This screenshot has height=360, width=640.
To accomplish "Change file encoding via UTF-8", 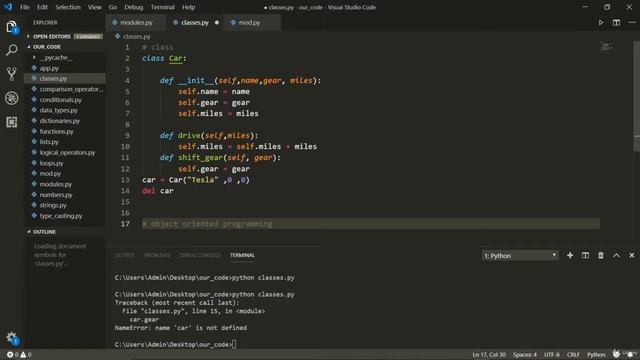I will 552,354.
